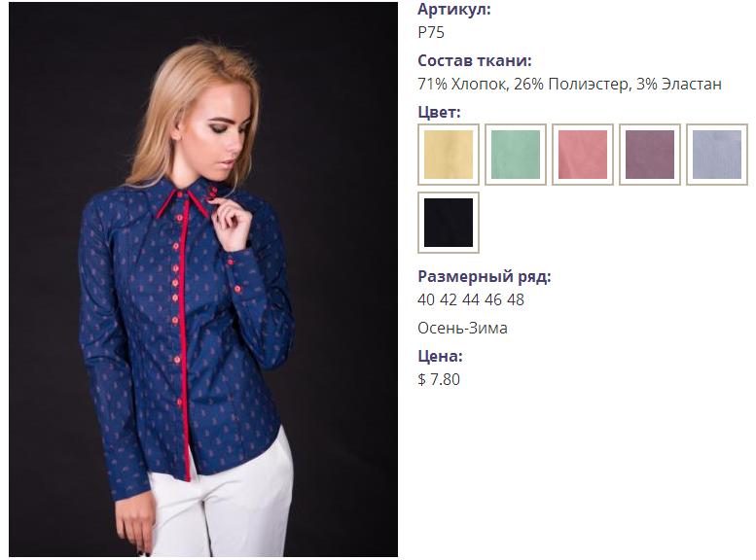Image resolution: width=756 pixels, height=560 pixels.
Task: Click the Цена heading label
Action: pyautogui.click(x=440, y=356)
